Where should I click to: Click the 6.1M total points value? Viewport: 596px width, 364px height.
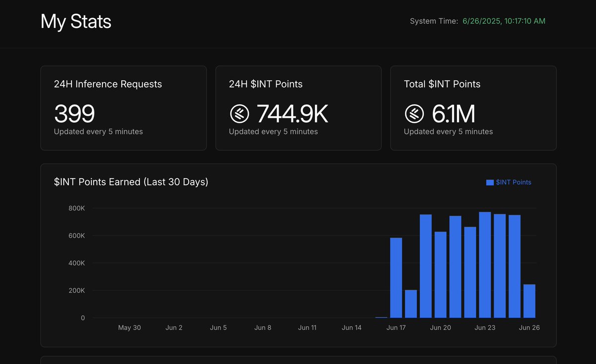453,114
